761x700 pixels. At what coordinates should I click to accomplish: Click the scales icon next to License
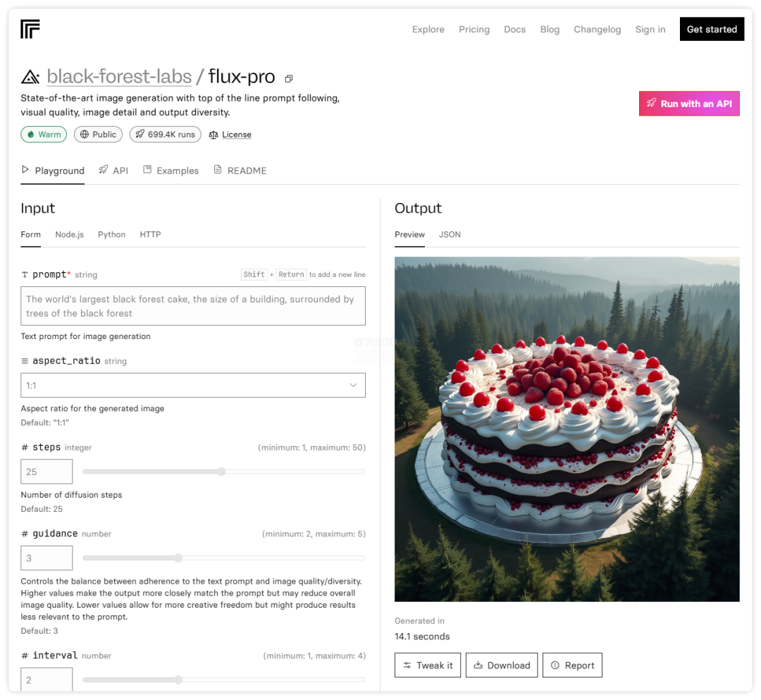[214, 135]
